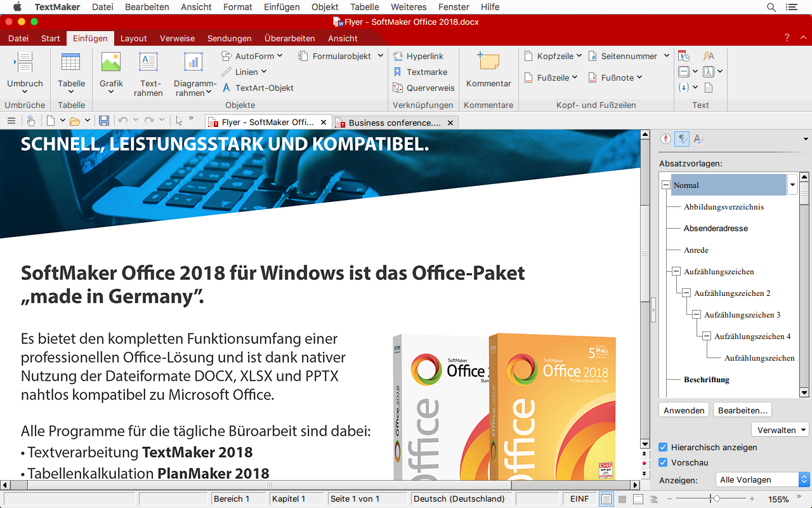The image size is (812, 508).
Task: Switch to standard page view icon
Action: [x=606, y=499]
